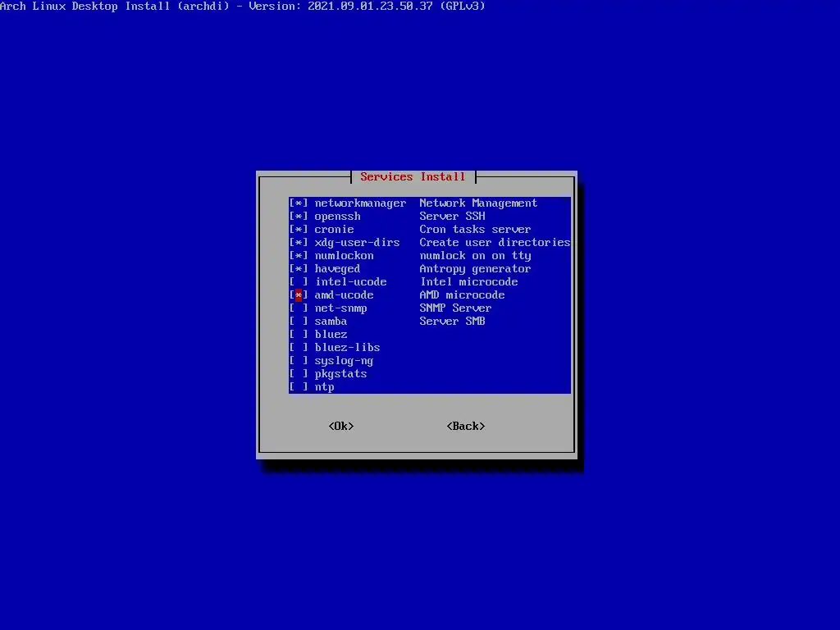Viewport: 840px width, 630px height.
Task: Toggle the cronie service checkbox
Action: click(299, 230)
